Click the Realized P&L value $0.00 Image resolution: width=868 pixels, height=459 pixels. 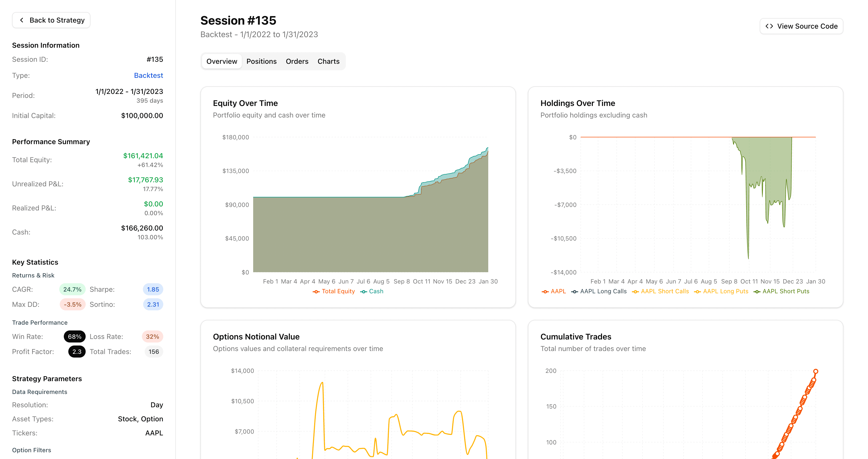tap(153, 204)
